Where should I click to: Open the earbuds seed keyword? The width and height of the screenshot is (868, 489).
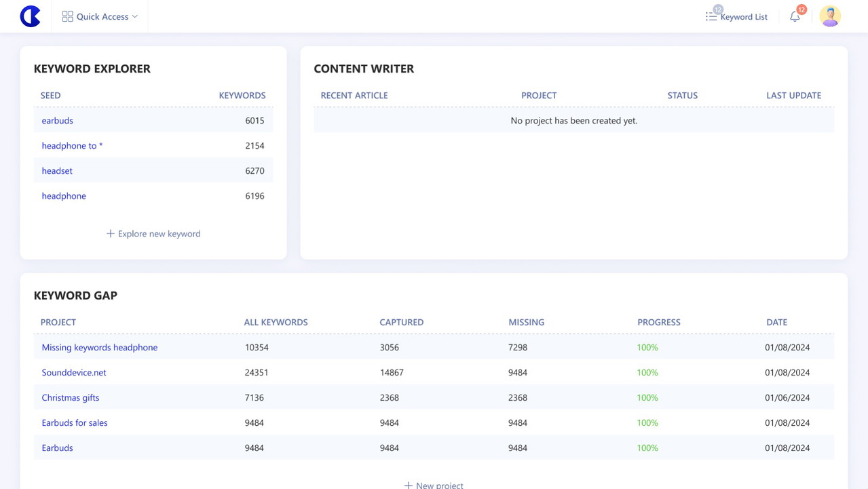pos(57,120)
